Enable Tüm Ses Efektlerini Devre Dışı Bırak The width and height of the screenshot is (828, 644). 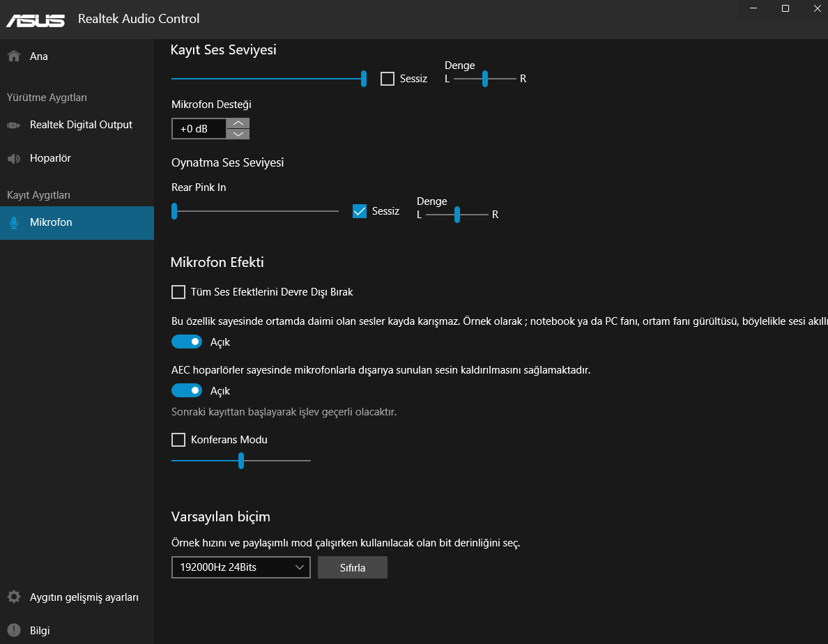[x=178, y=292]
